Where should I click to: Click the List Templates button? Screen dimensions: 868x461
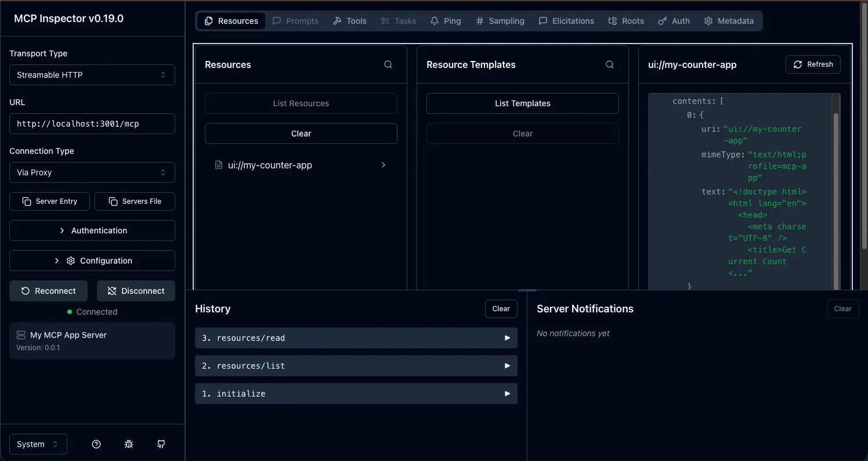523,103
